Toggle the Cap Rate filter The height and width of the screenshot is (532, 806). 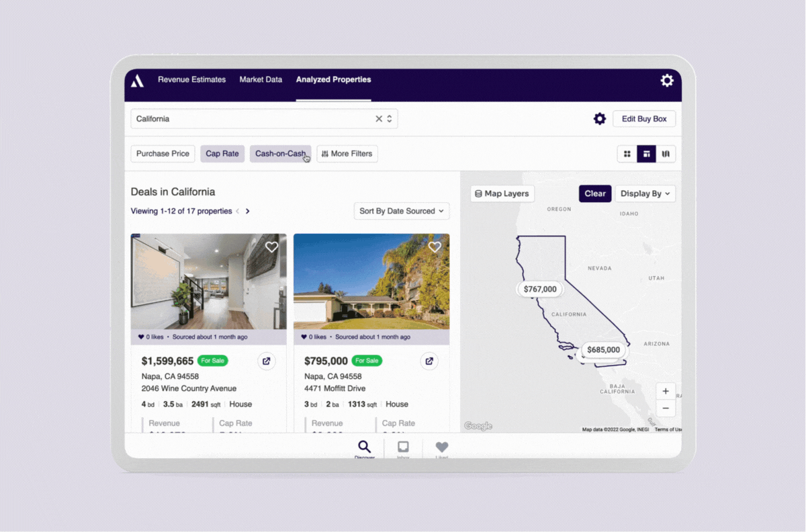coord(222,154)
